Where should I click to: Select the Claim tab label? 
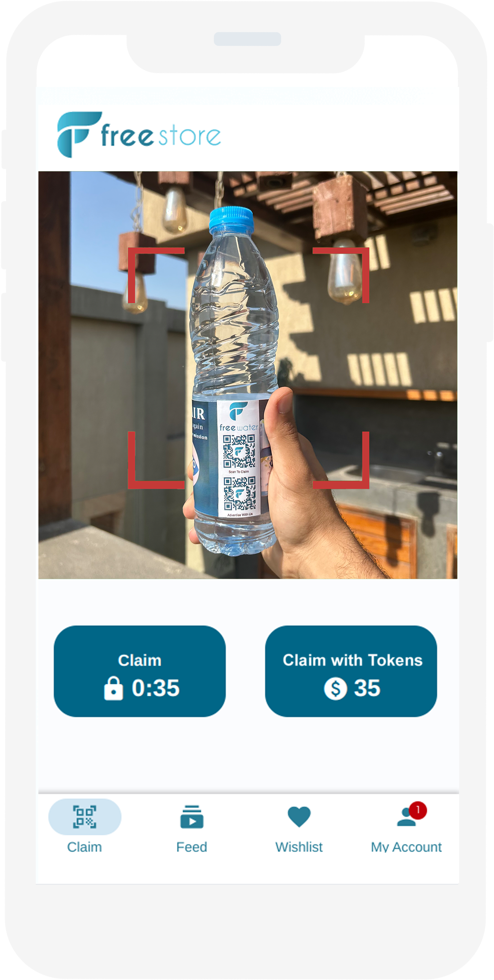[85, 847]
